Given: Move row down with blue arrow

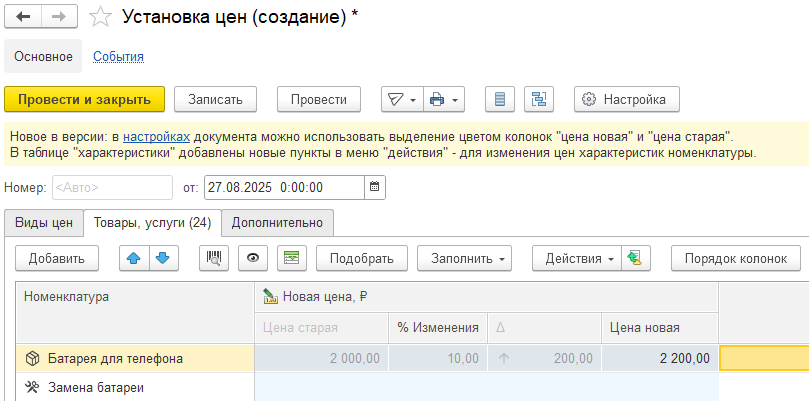Looking at the screenshot, I should pyautogui.click(x=161, y=258).
